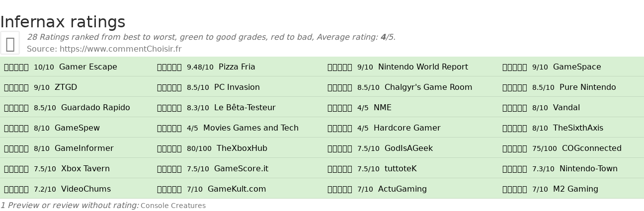Open the COGconnected review
The image size is (644, 211).
coord(592,148)
